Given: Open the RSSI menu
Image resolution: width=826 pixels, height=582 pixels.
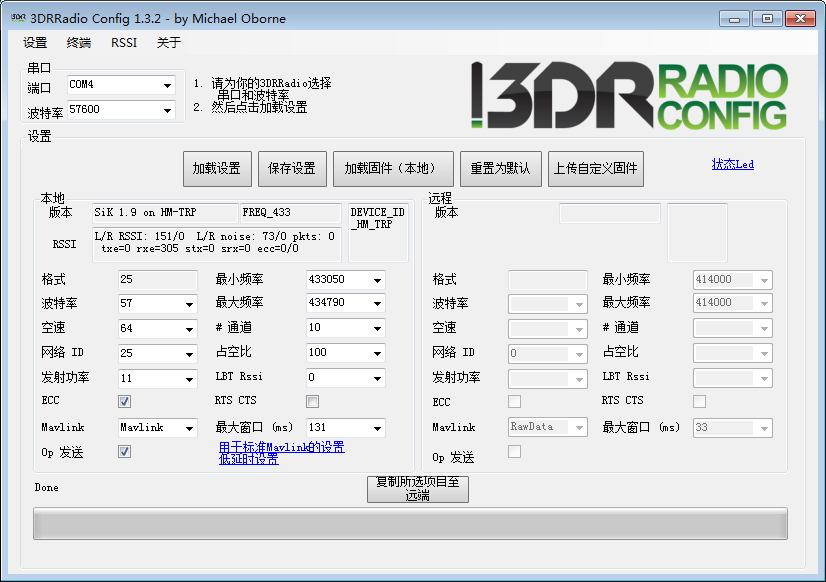Looking at the screenshot, I should (122, 43).
